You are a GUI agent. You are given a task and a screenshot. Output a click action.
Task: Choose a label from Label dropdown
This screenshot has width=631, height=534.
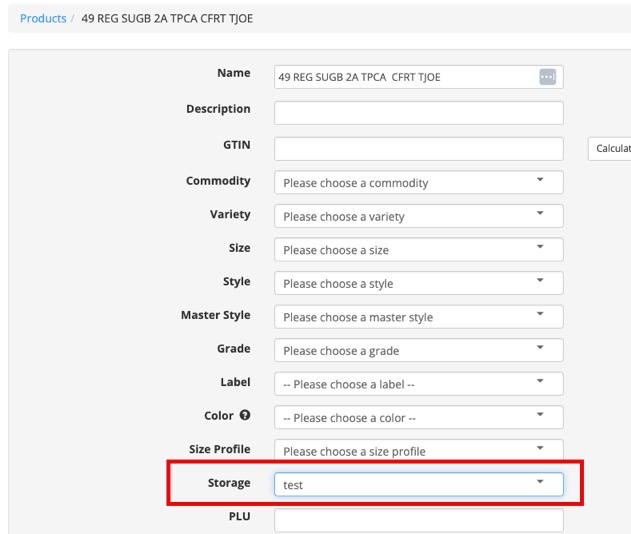point(418,384)
